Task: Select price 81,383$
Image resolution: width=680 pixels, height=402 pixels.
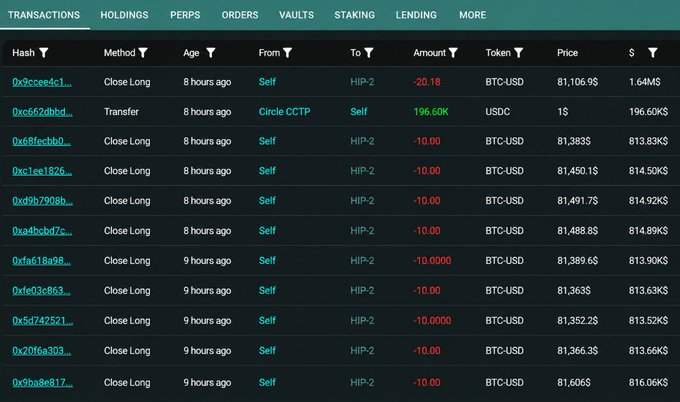Action: point(574,141)
